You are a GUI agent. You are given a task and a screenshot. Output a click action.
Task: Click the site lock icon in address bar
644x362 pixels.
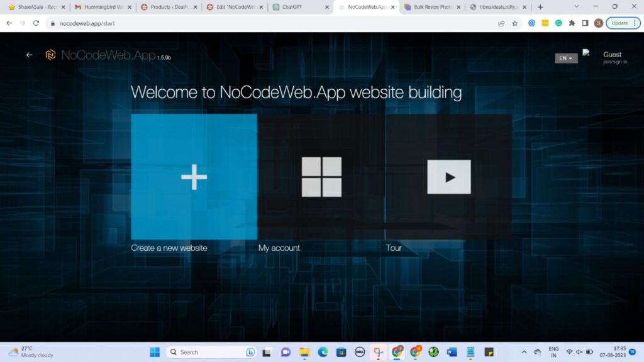[x=53, y=23]
